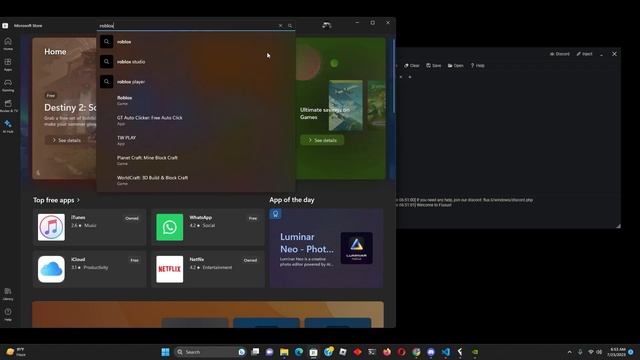Open Google Chrome from the taskbar

(x=416, y=352)
